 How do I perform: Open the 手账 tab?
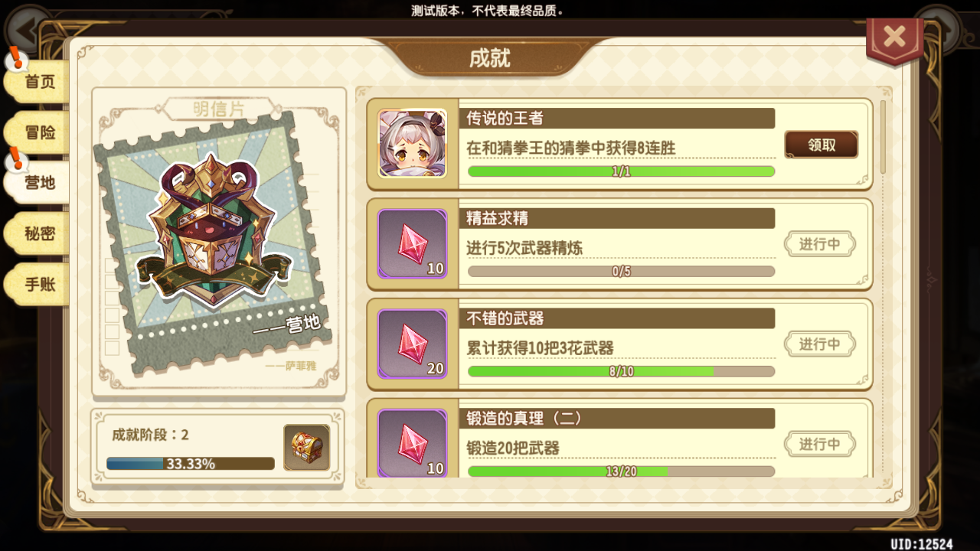click(x=37, y=284)
